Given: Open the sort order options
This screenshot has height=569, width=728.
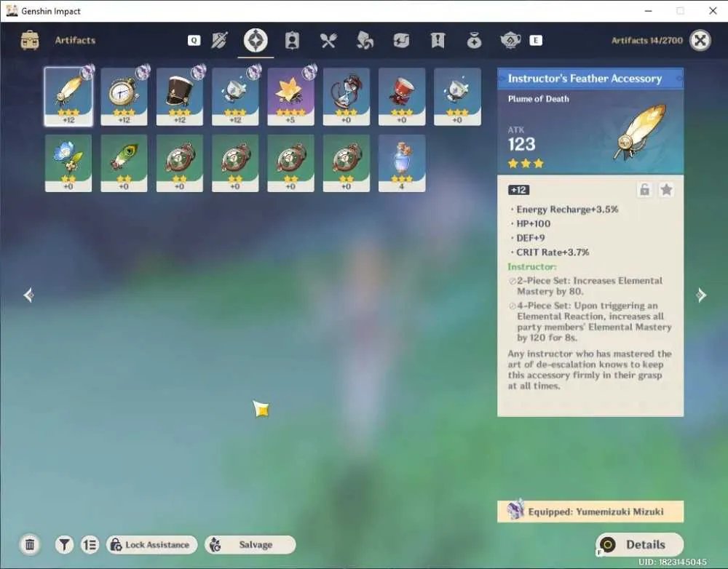Looking at the screenshot, I should (x=90, y=544).
